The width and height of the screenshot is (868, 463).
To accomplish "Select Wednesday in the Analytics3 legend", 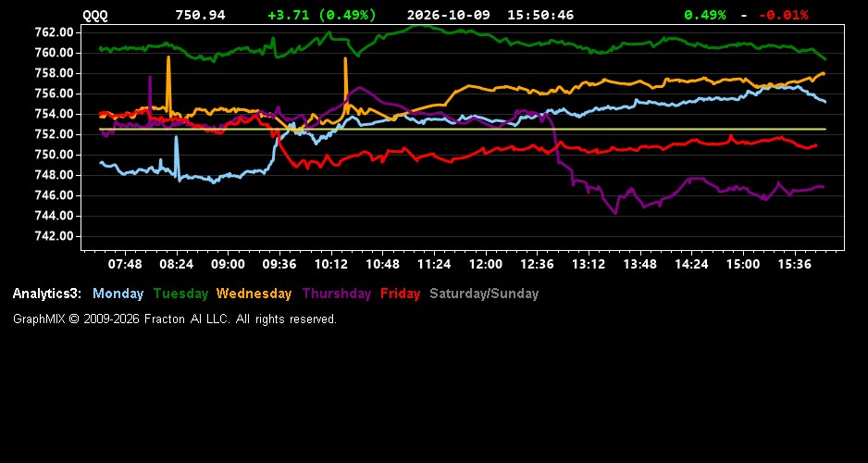I will click(254, 294).
